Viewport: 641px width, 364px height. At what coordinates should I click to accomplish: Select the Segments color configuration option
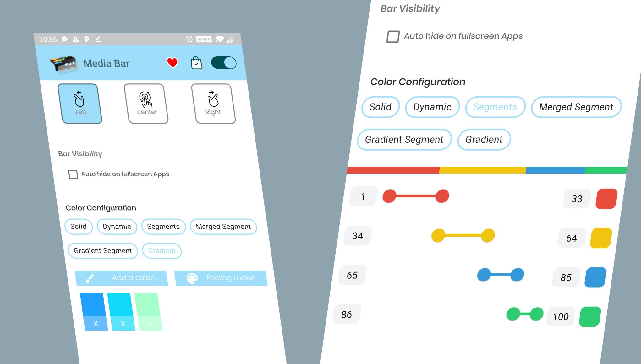tap(163, 226)
